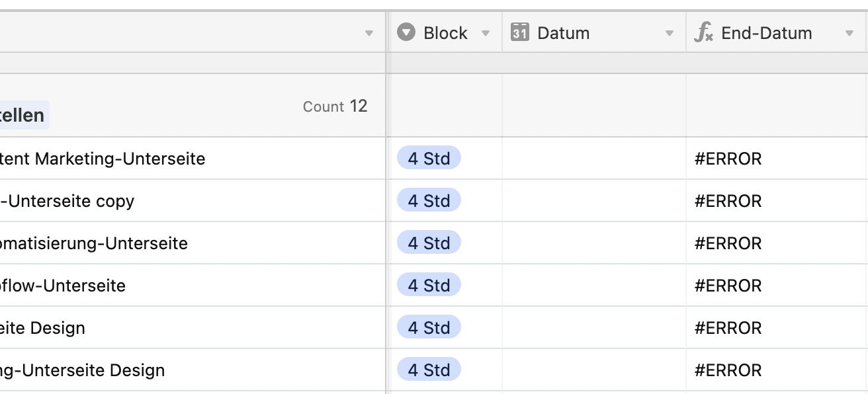Click the calendar icon in Datum header

(x=520, y=32)
